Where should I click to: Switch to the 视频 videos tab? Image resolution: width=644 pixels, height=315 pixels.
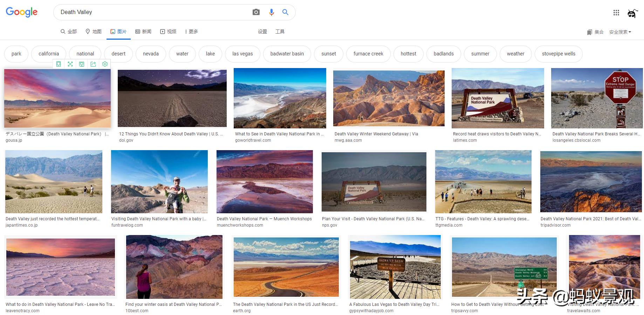click(168, 32)
